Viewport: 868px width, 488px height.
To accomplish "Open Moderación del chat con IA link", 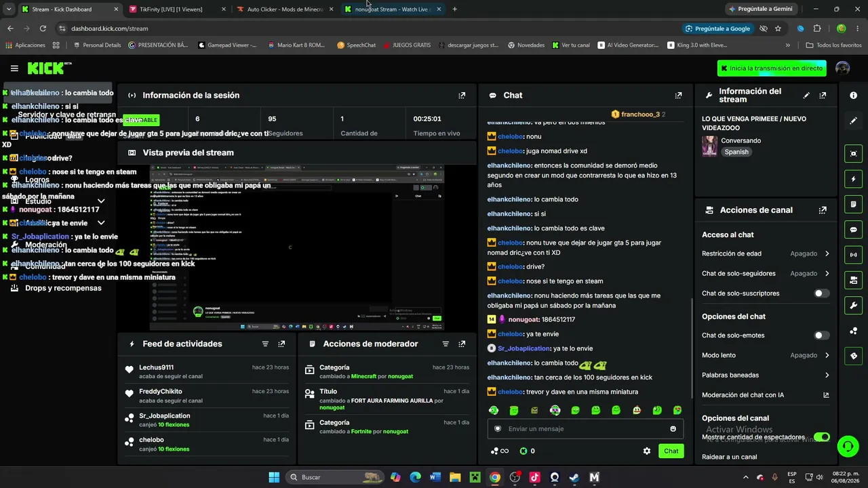I will click(766, 395).
